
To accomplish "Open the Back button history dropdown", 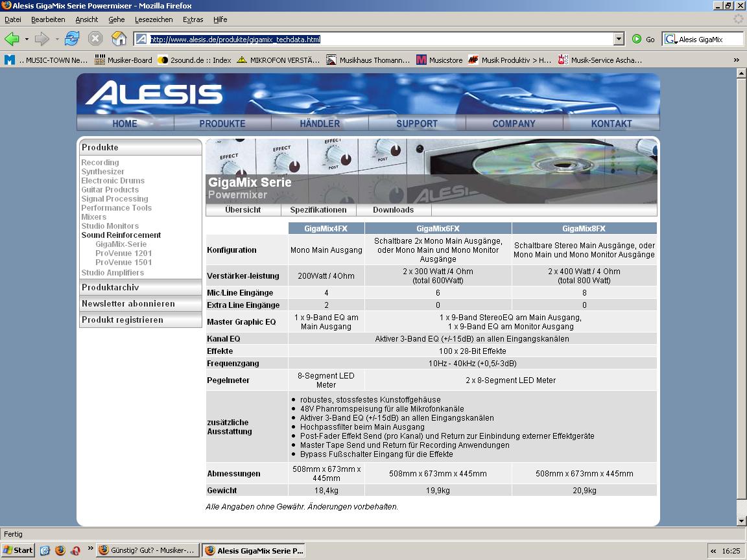I will 27,39.
